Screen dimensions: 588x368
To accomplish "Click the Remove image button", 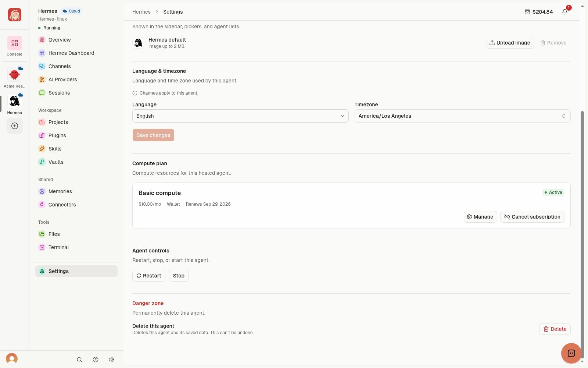I will point(553,43).
